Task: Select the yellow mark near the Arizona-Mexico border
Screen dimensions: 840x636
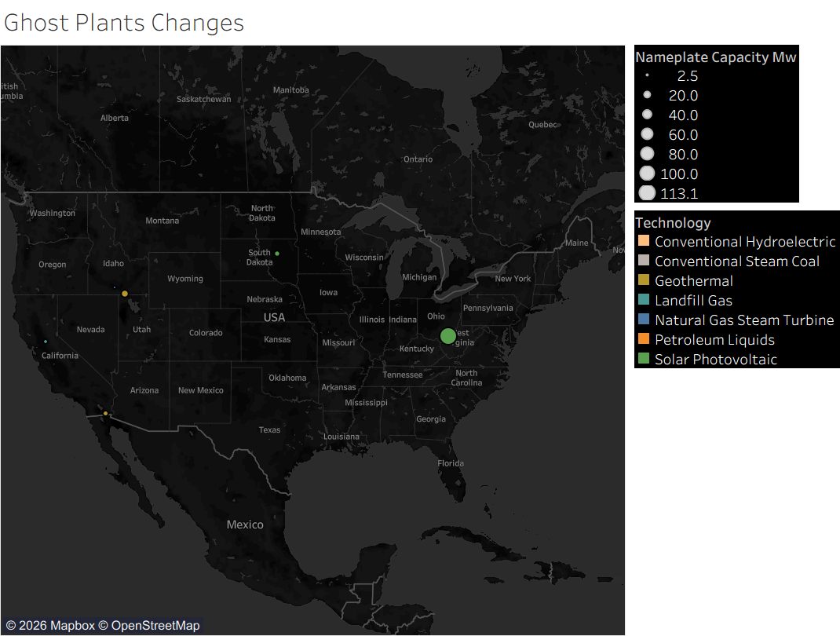Action: (x=105, y=413)
